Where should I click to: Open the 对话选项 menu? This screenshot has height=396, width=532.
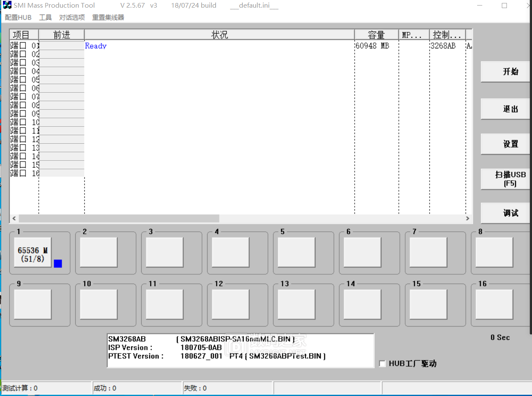coord(72,17)
